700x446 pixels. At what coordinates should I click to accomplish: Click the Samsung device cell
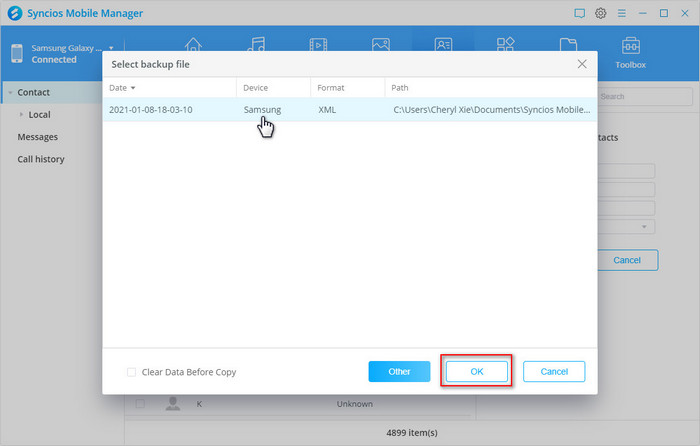coord(262,110)
